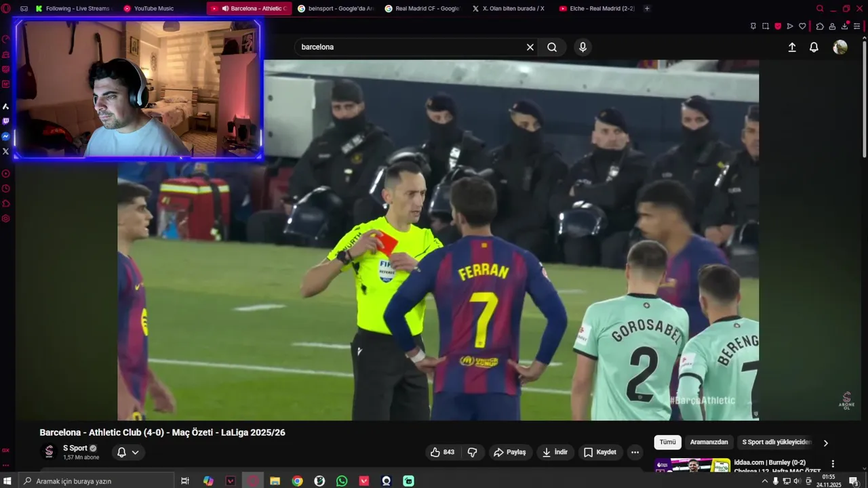
Task: Open Messenger from the Opera sidebar
Action: pyautogui.click(x=6, y=136)
